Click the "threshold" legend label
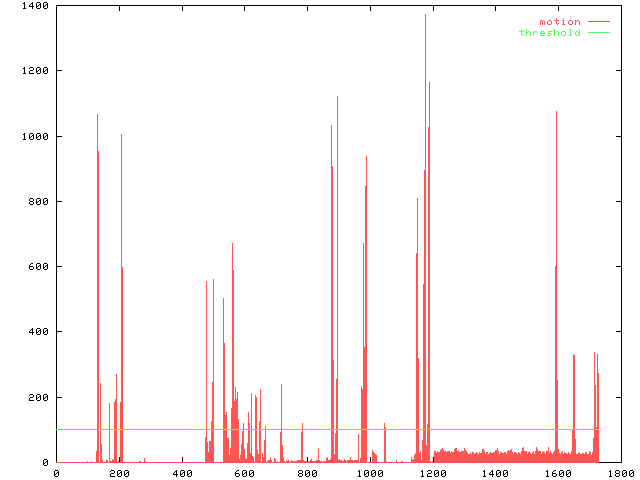The image size is (640, 480). tap(549, 33)
